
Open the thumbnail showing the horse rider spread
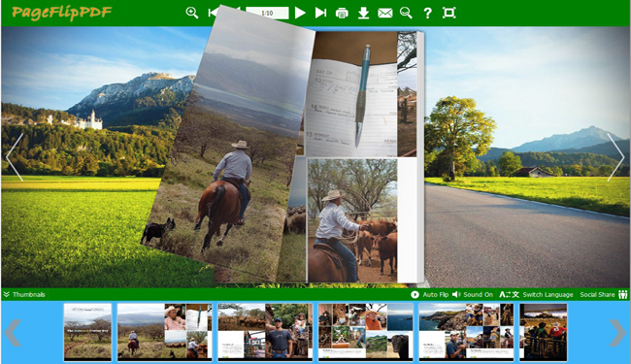165,332
